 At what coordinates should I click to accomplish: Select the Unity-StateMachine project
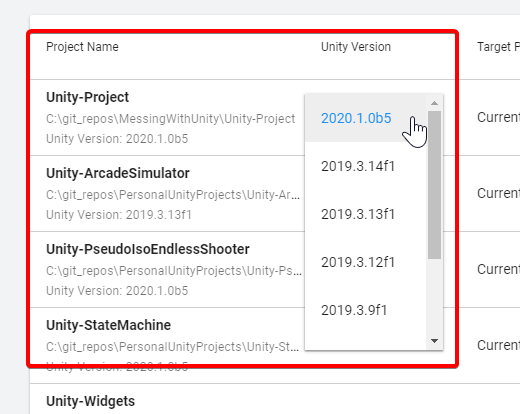tap(108, 325)
